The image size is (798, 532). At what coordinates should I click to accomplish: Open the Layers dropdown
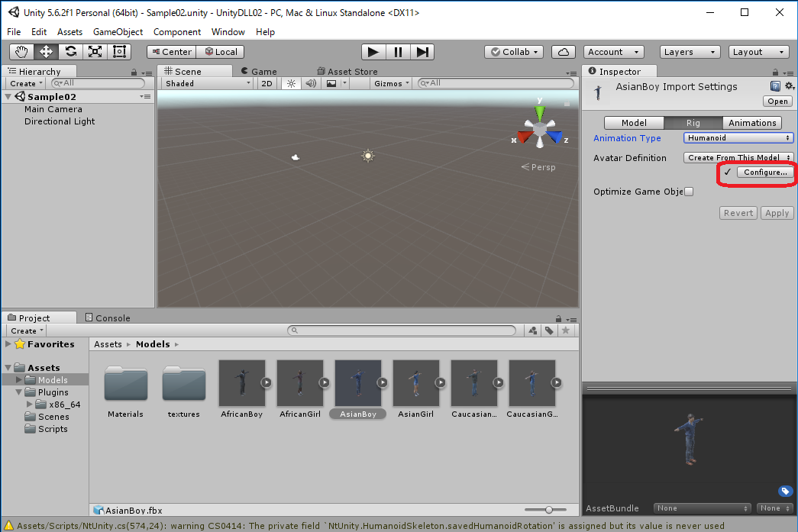click(x=689, y=52)
